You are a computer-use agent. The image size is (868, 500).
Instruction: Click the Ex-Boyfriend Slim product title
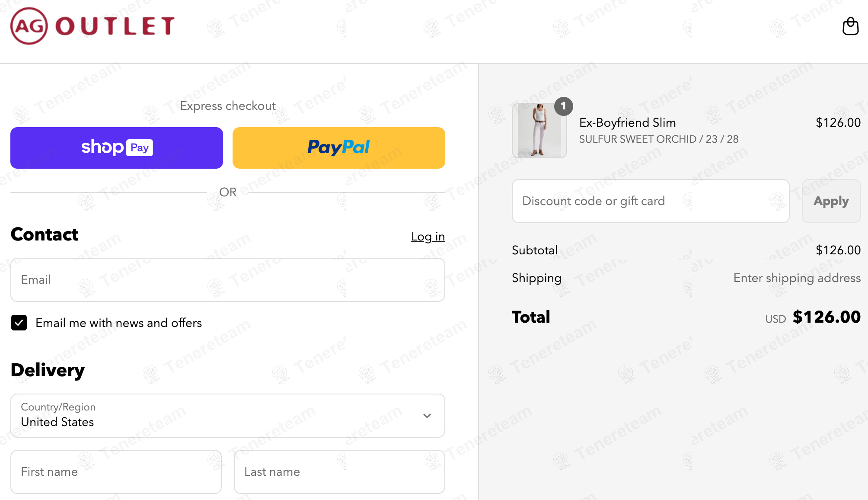click(627, 123)
